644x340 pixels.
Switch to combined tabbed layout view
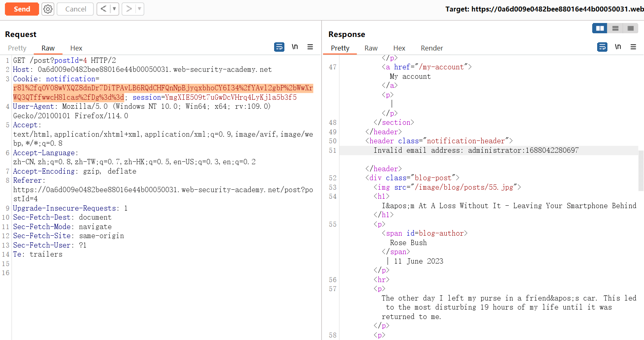pyautogui.click(x=630, y=28)
